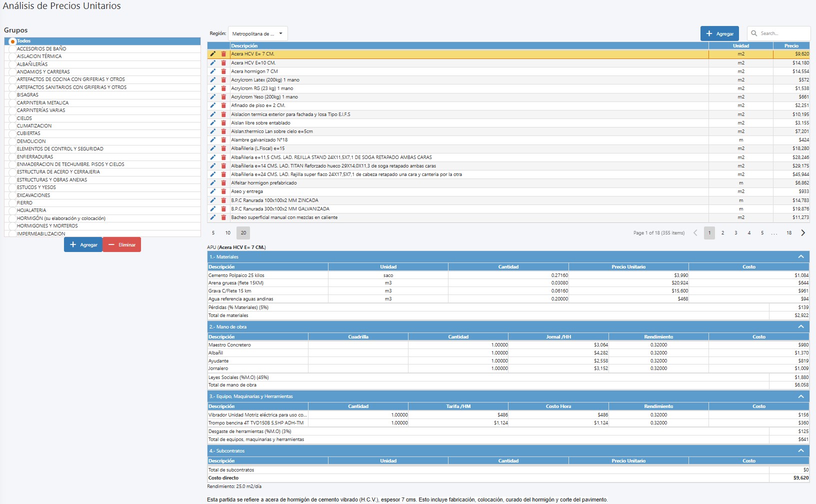The height and width of the screenshot is (504, 816).
Task: Edit the Afinado de piso e= 2 CM. entry
Action: pos(212,105)
